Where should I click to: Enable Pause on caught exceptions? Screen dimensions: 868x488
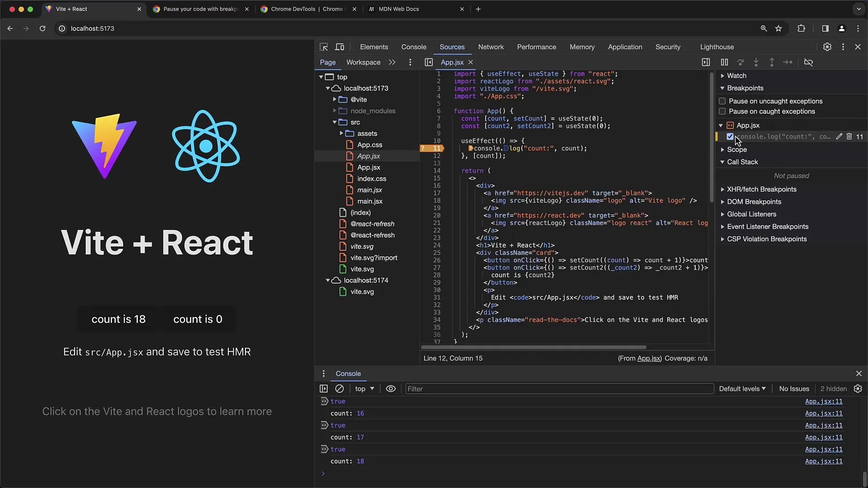tap(722, 112)
